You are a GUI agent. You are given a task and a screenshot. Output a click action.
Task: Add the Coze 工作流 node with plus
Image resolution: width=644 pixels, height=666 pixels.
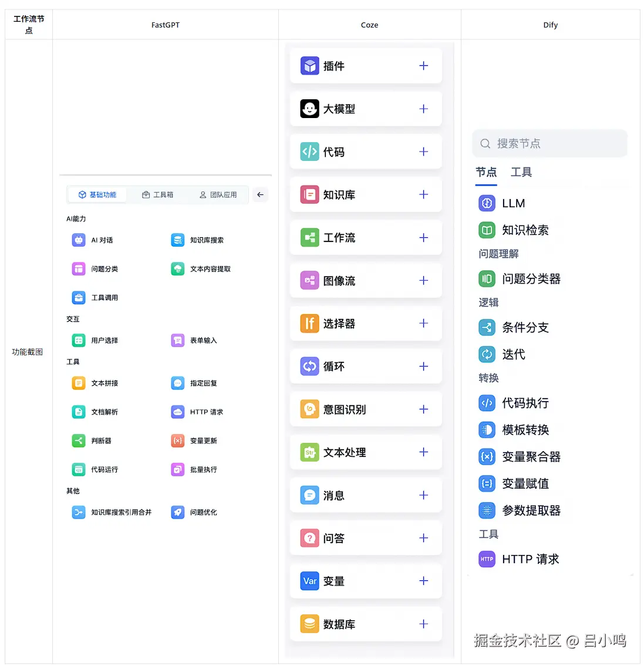tap(423, 237)
